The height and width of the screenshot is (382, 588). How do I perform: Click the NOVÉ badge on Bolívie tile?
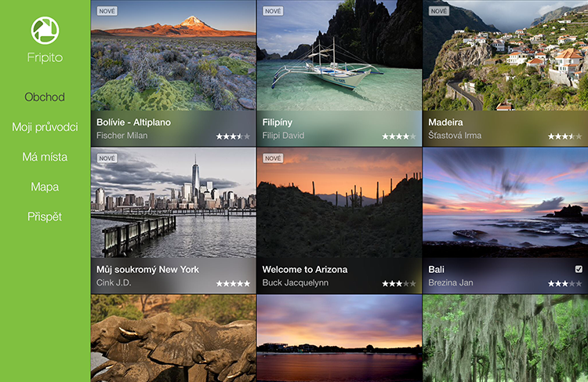(107, 11)
